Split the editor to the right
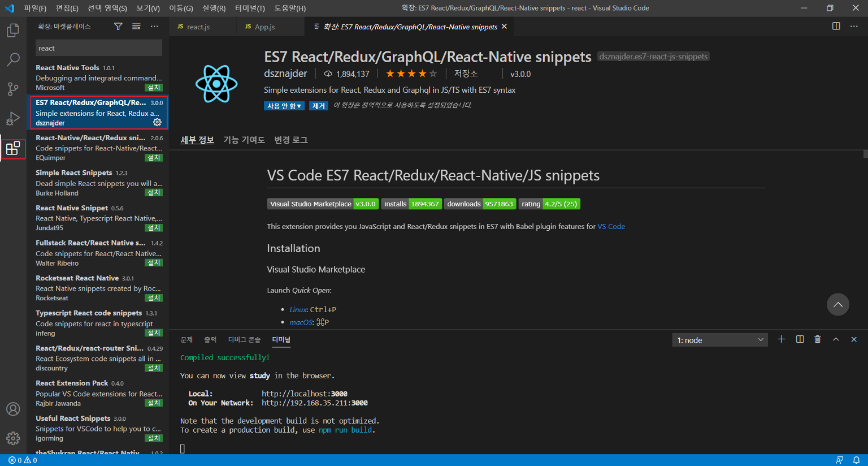Image resolution: width=868 pixels, height=466 pixels. (836, 26)
